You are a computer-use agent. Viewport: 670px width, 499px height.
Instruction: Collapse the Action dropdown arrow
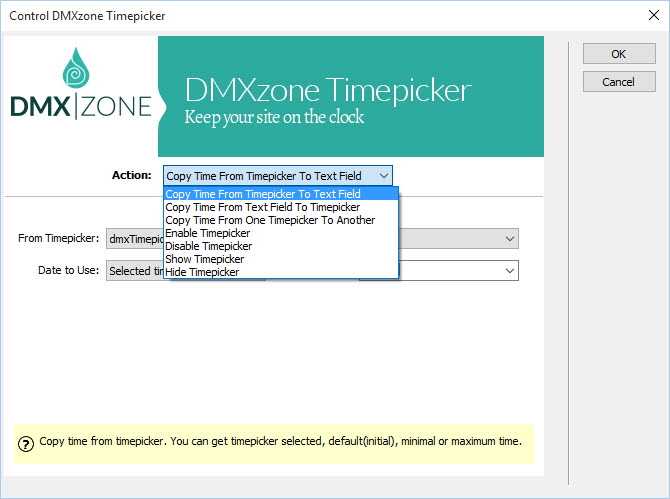click(x=384, y=176)
